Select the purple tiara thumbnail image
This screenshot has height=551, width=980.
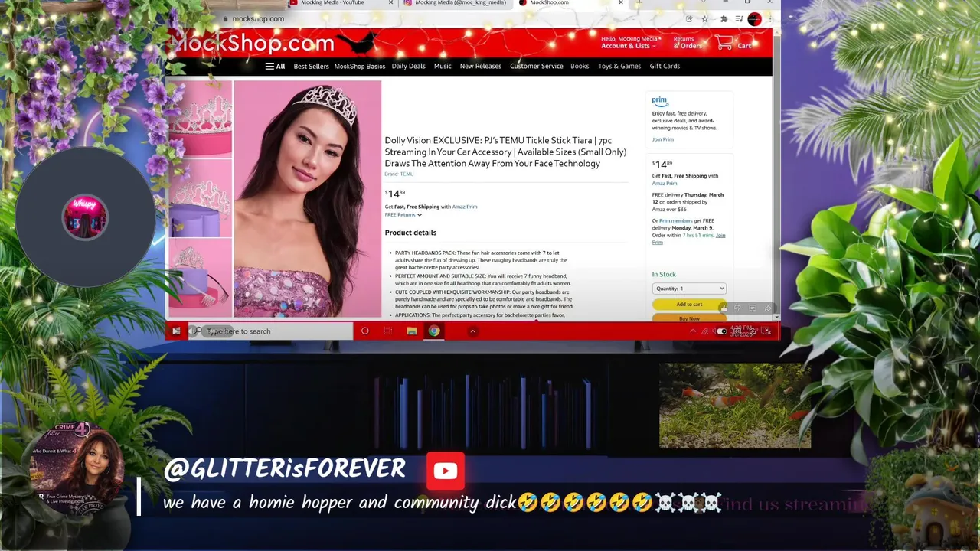200,277
